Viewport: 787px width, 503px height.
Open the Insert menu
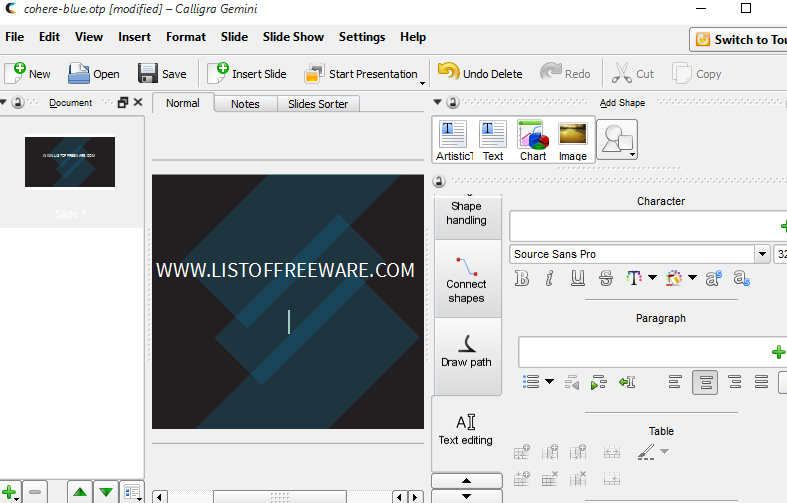pos(135,37)
